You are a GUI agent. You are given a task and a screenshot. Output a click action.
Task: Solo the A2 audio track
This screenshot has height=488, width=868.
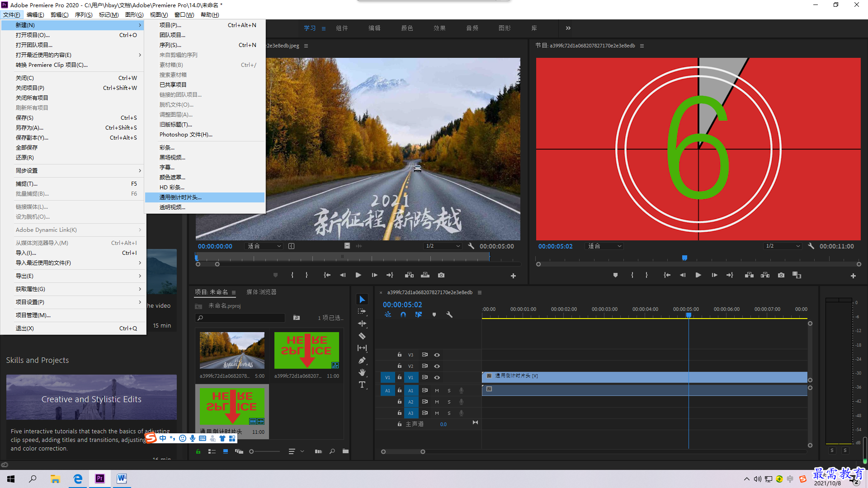449,402
